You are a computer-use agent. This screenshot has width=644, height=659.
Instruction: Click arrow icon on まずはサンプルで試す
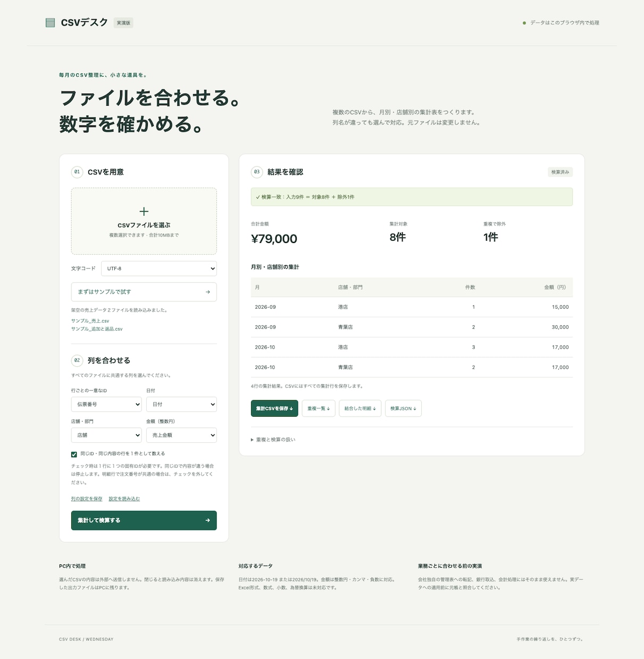tap(207, 292)
